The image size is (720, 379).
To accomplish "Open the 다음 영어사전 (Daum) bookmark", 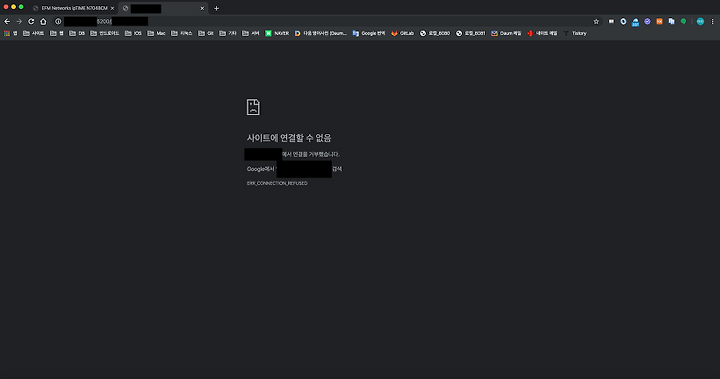I will (x=321, y=33).
